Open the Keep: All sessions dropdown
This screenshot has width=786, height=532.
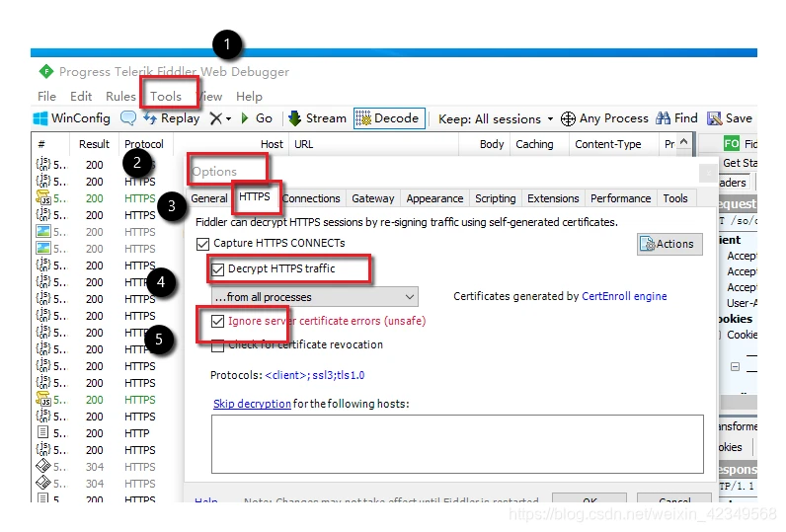(x=496, y=119)
